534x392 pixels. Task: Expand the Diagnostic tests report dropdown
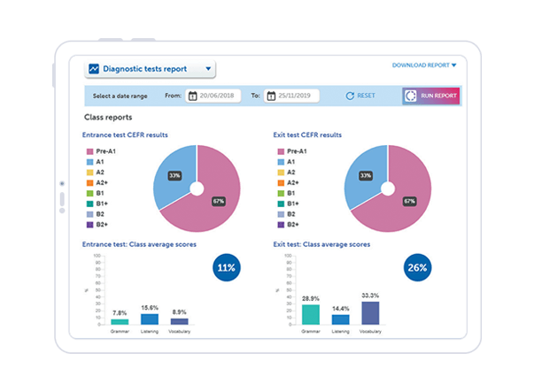[208, 68]
